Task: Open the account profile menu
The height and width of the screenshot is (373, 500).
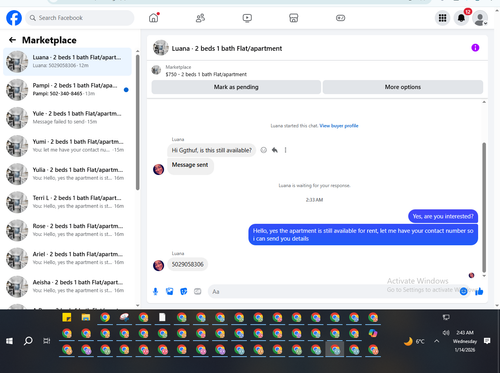Action: point(480,18)
